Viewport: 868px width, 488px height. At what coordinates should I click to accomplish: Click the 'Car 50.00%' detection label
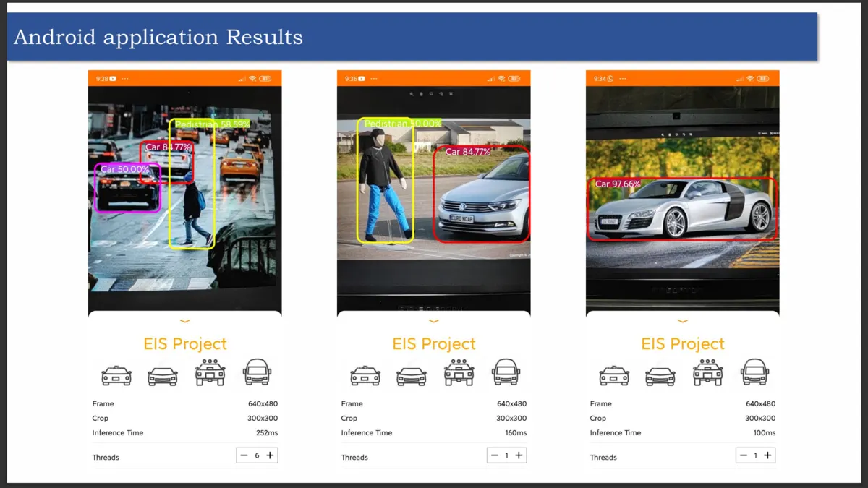[124, 169]
